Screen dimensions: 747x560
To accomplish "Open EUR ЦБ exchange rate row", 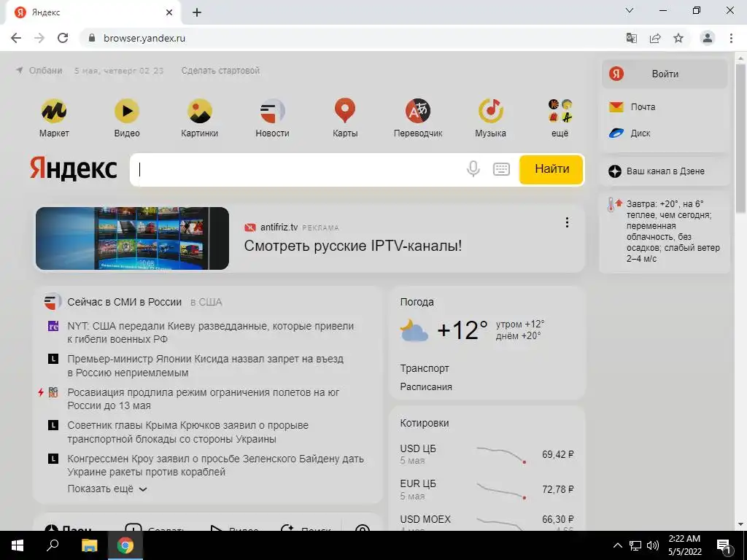I will pos(487,489).
